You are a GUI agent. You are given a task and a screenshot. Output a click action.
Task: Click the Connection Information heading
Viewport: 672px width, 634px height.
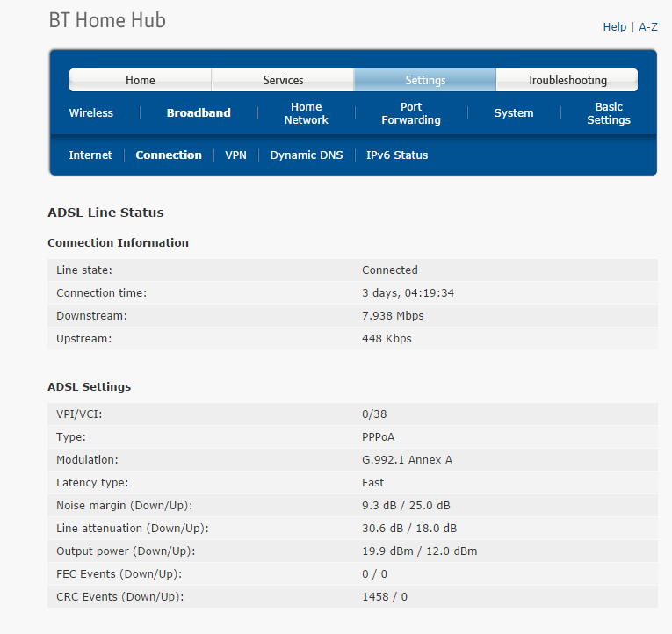coord(118,243)
